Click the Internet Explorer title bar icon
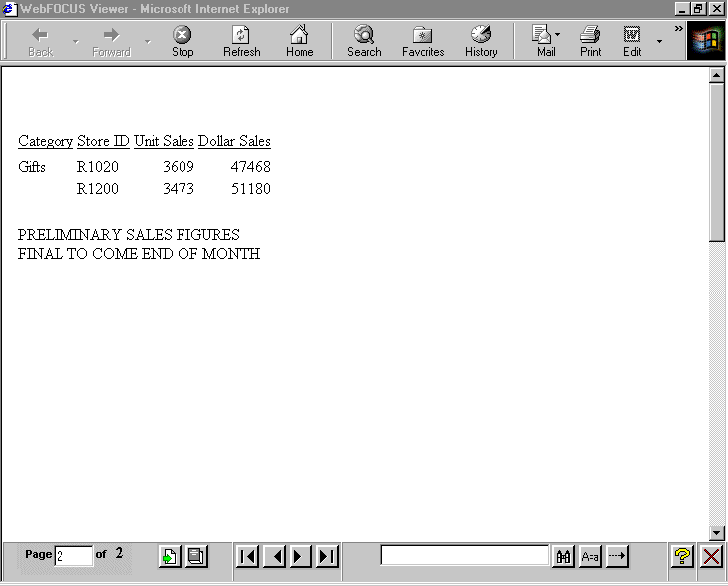 pyautogui.click(x=10, y=9)
